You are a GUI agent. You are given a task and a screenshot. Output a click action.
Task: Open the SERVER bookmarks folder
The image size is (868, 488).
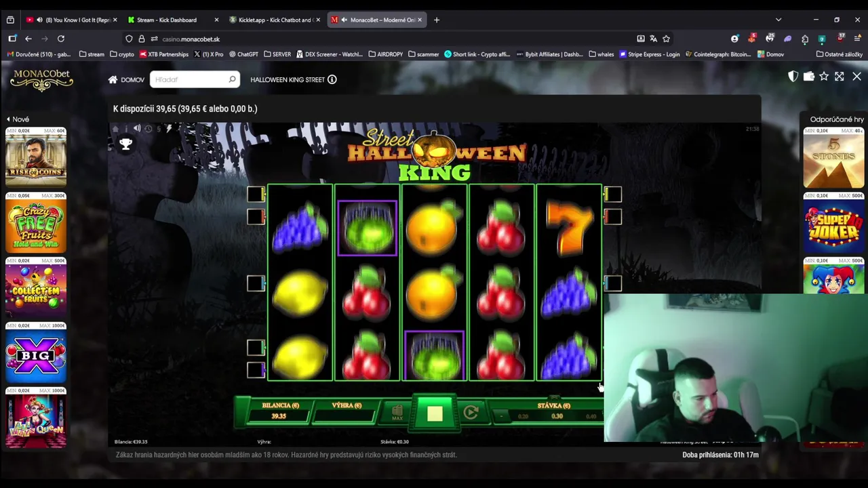pos(277,54)
